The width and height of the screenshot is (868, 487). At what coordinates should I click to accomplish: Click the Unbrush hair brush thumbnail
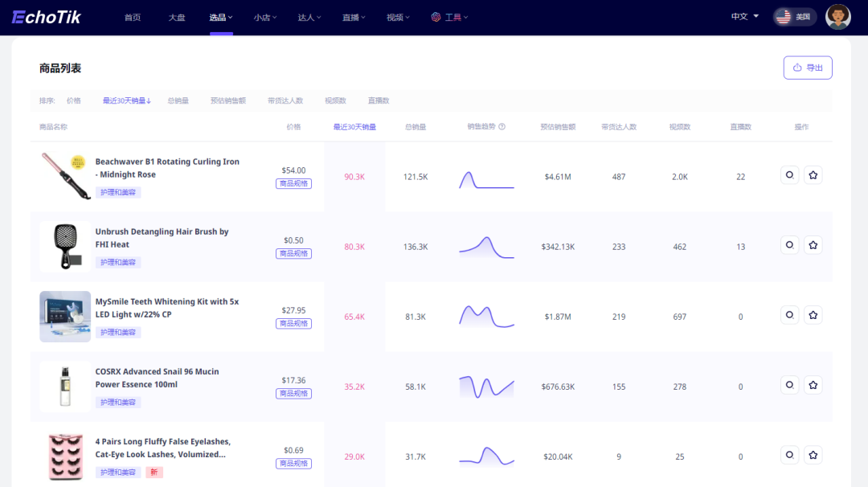pos(65,246)
